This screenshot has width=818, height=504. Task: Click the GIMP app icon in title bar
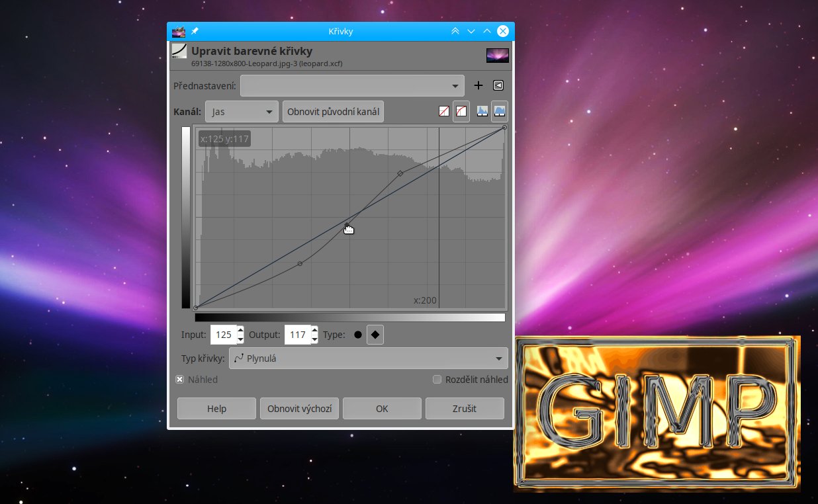(x=178, y=31)
